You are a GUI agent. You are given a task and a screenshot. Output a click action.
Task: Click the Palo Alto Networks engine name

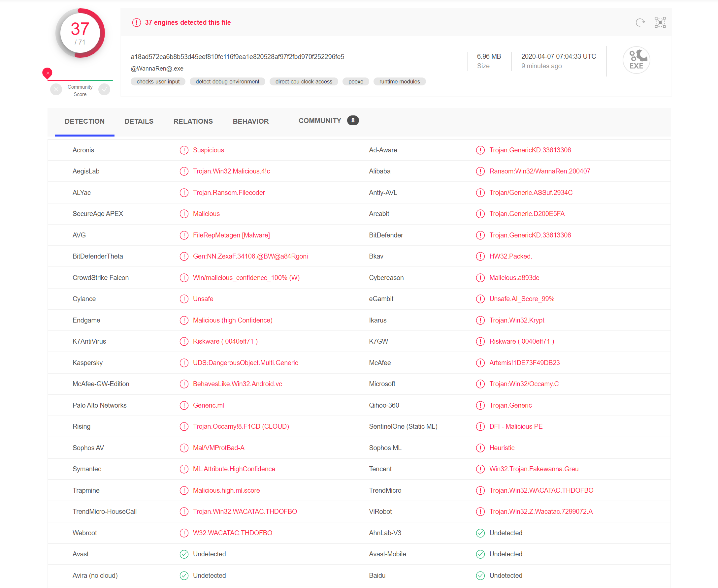[100, 405]
